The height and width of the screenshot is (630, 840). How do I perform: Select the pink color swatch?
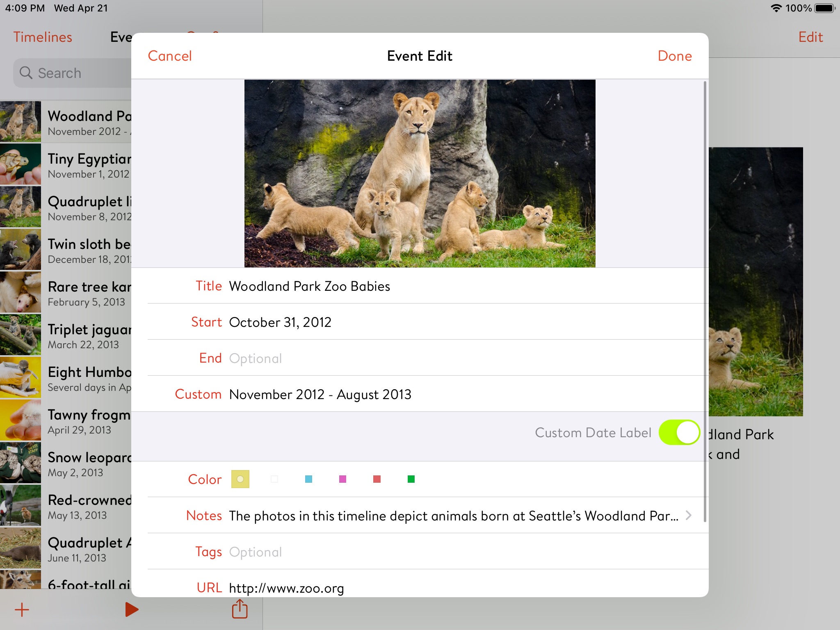tap(342, 479)
